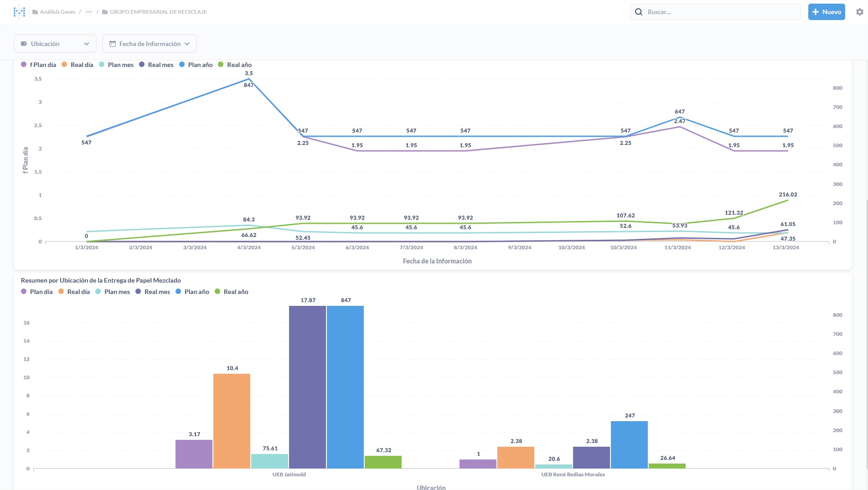868x490 pixels.
Task: Toggle Real día series in bar chart legend
Action: pyautogui.click(x=74, y=292)
